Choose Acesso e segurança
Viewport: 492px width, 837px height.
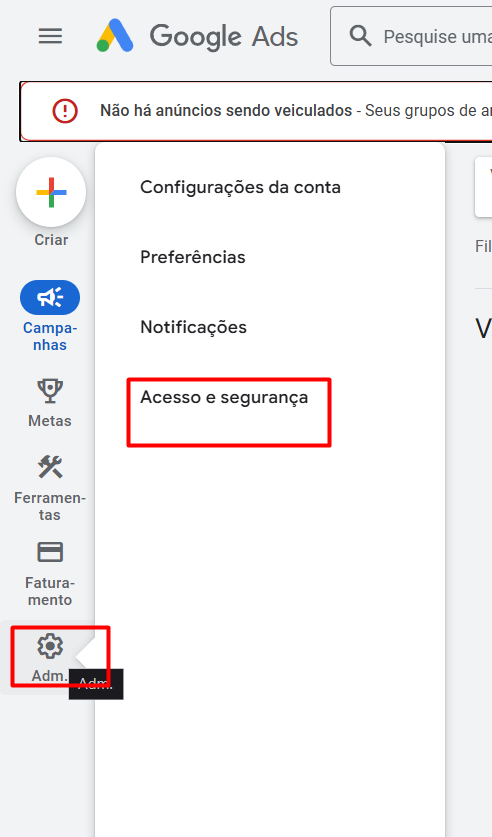coord(224,397)
